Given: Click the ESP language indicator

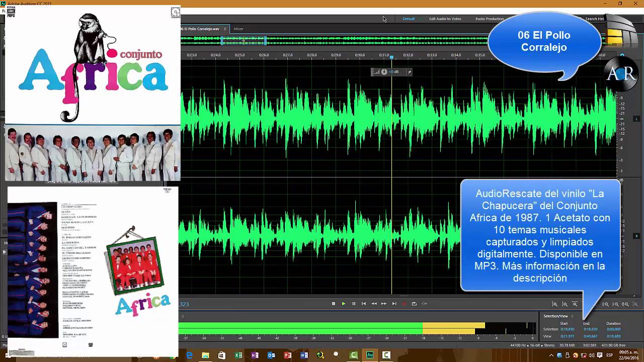Looking at the screenshot, I should (609, 355).
